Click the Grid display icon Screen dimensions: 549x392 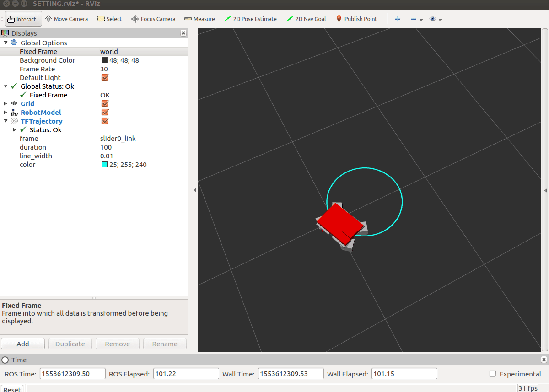(14, 103)
